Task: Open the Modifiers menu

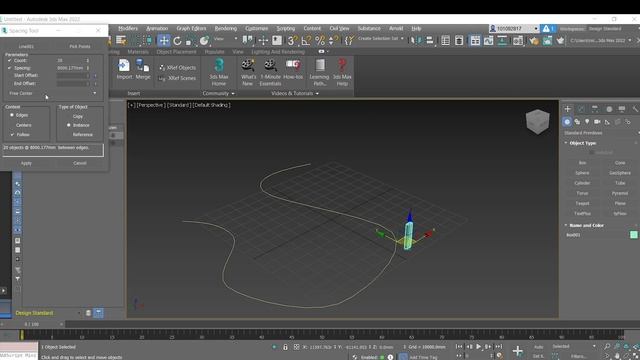Action: tap(128, 29)
